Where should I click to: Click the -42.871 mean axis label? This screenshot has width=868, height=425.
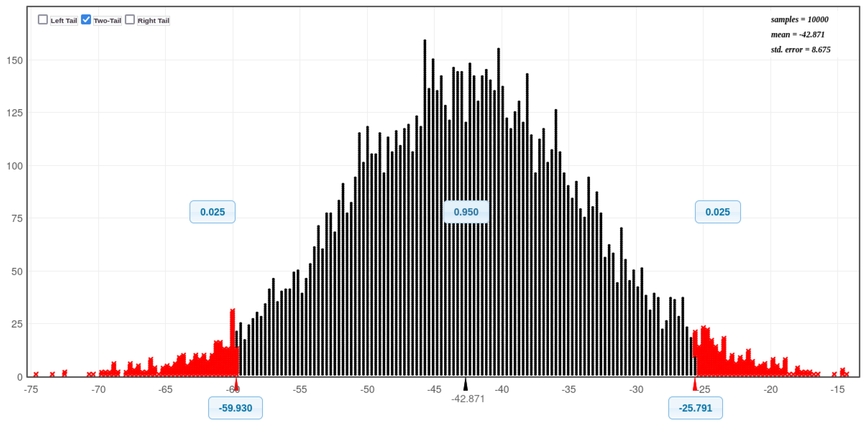click(468, 399)
